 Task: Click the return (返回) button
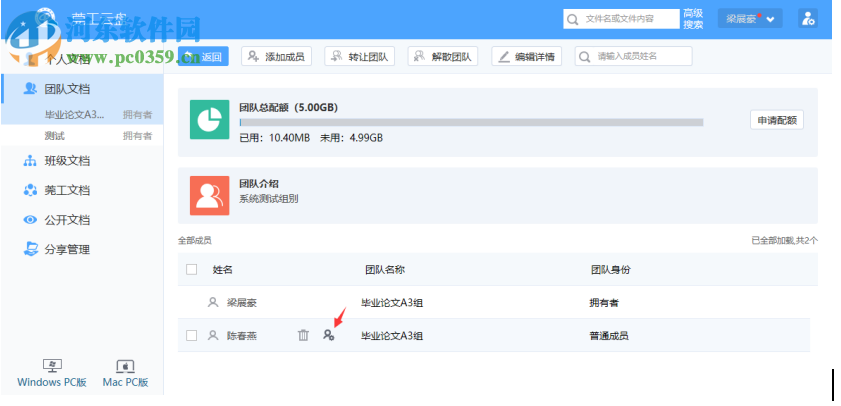[203, 56]
